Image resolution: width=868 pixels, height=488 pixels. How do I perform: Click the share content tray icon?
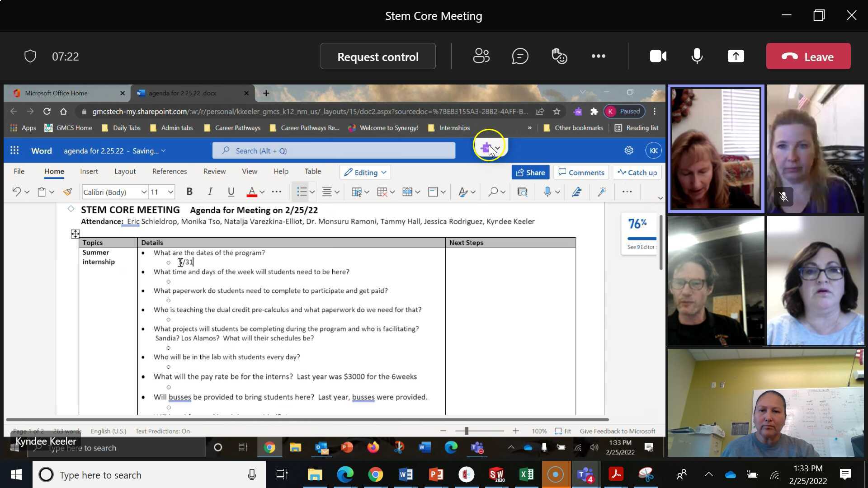tap(736, 56)
